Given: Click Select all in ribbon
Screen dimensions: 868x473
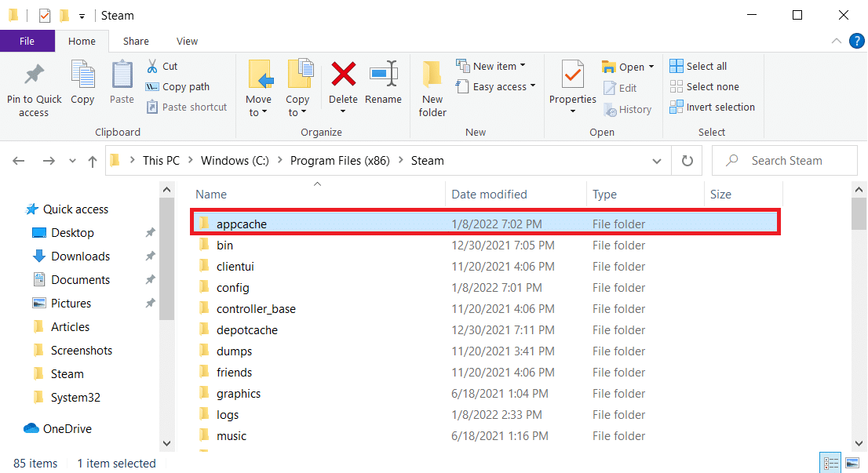Looking at the screenshot, I should (698, 67).
